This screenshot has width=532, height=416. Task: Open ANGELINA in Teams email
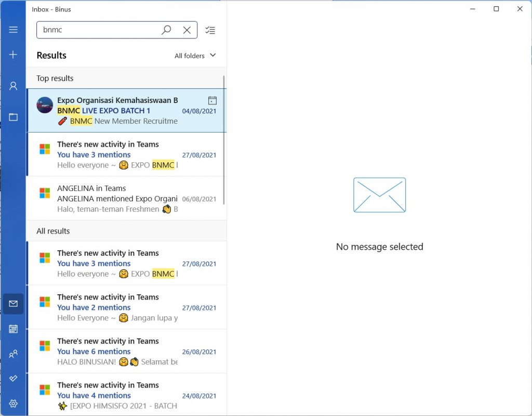click(x=126, y=199)
